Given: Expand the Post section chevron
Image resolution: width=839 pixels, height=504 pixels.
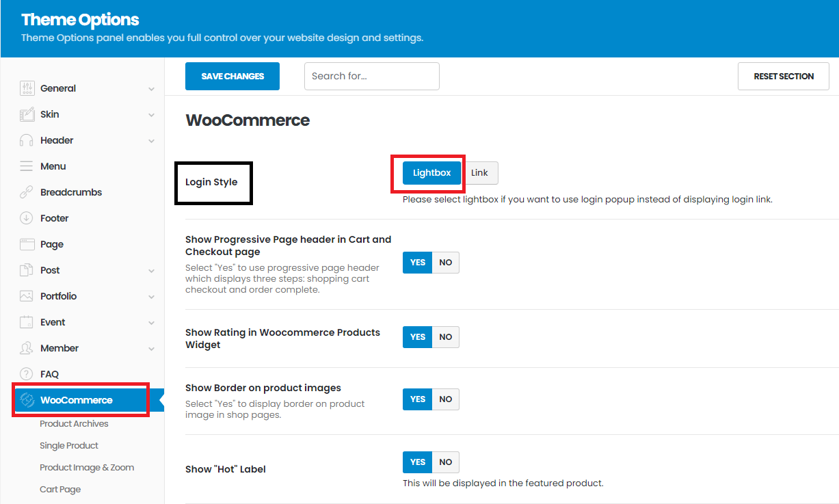Looking at the screenshot, I should [151, 271].
